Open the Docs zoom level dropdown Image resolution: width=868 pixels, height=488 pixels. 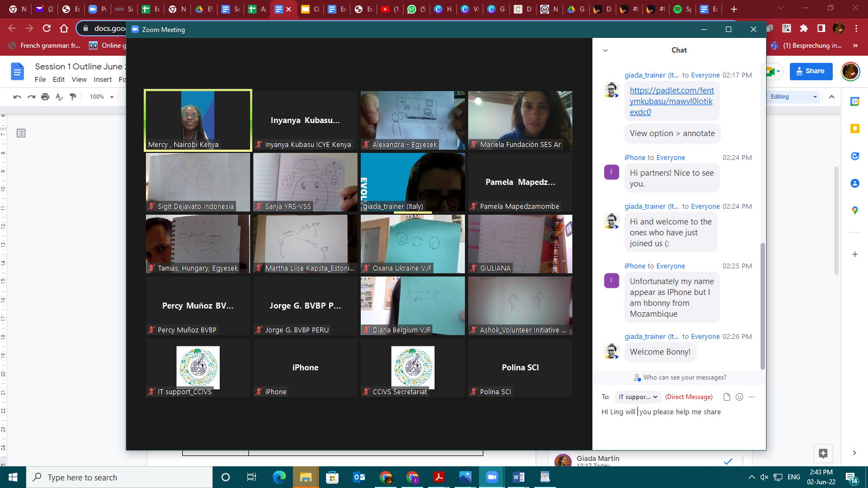pyautogui.click(x=102, y=97)
